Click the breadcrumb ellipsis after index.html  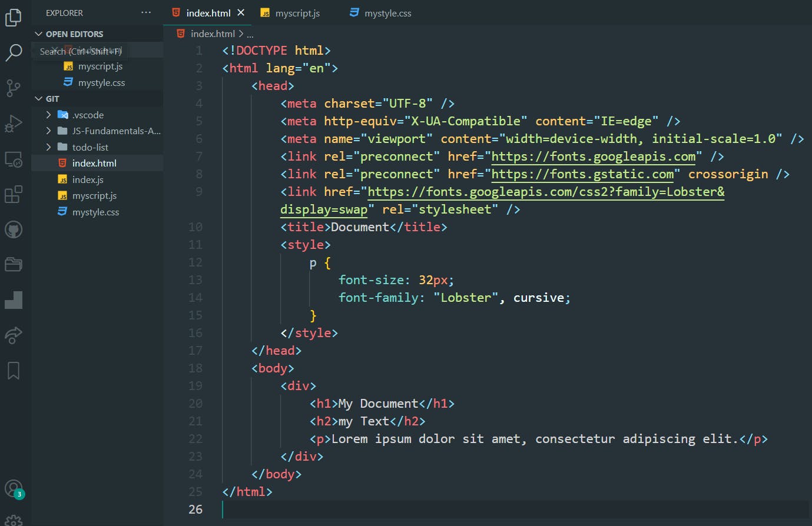pos(250,34)
